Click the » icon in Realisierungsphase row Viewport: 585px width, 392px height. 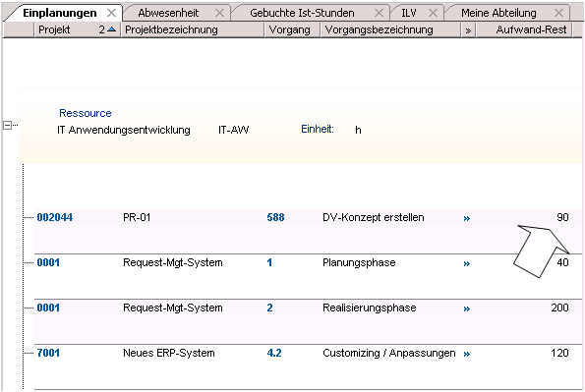click(x=467, y=308)
